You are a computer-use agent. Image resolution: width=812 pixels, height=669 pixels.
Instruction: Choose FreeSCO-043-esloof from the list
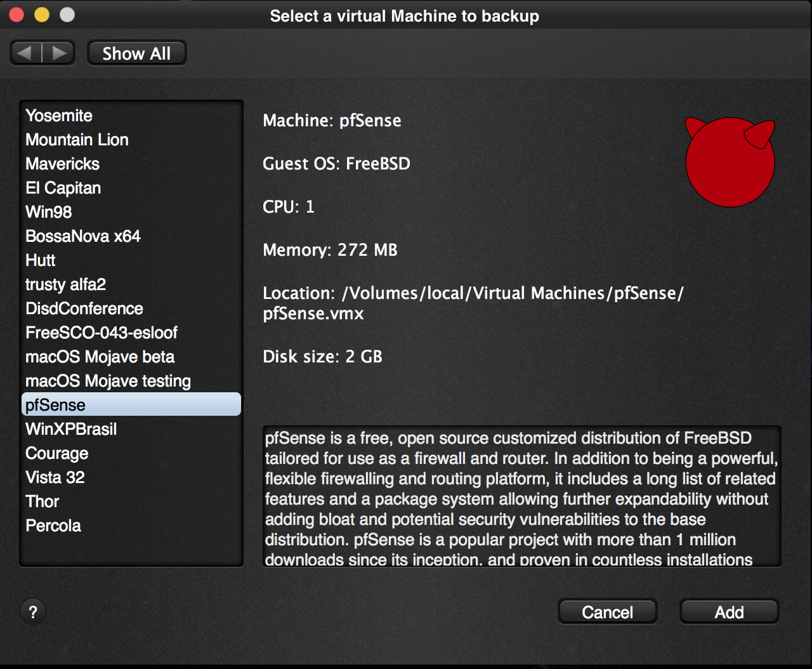coord(131,333)
